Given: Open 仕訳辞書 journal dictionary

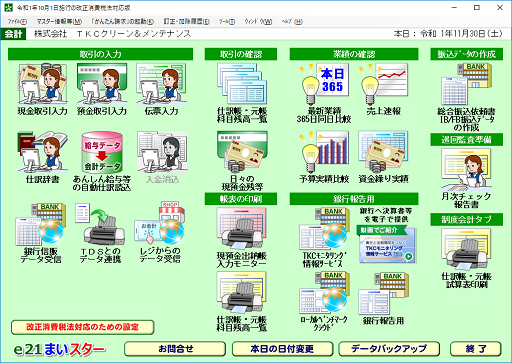Looking at the screenshot, I should 42,157.
